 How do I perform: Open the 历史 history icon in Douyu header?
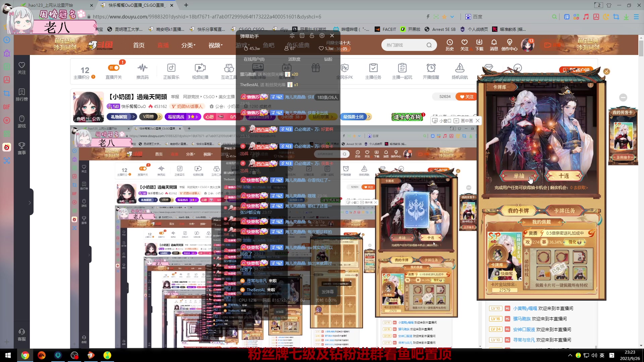click(449, 45)
